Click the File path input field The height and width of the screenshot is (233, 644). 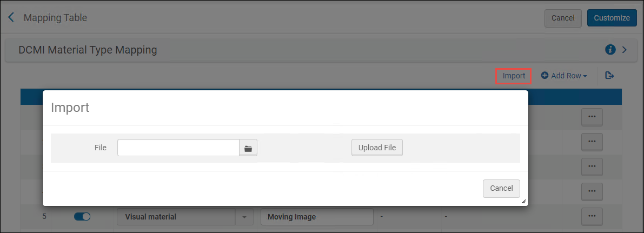click(178, 148)
